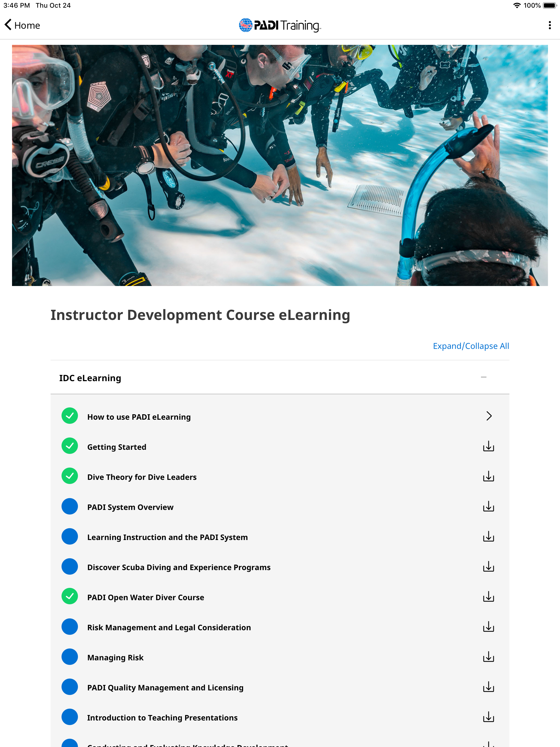
Task: Click blue circle for Risk Management and Legal Consideration
Action: [69, 626]
